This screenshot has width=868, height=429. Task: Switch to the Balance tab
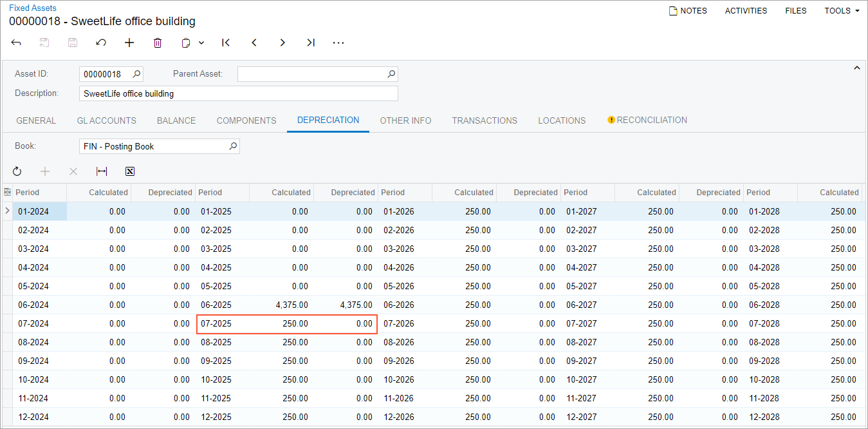coord(176,120)
